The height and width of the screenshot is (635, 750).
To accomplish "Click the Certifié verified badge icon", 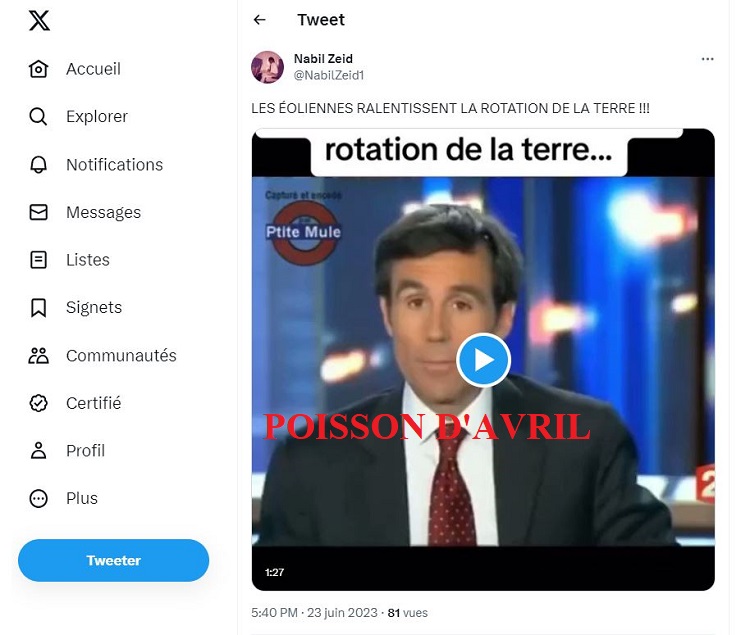I will click(38, 403).
